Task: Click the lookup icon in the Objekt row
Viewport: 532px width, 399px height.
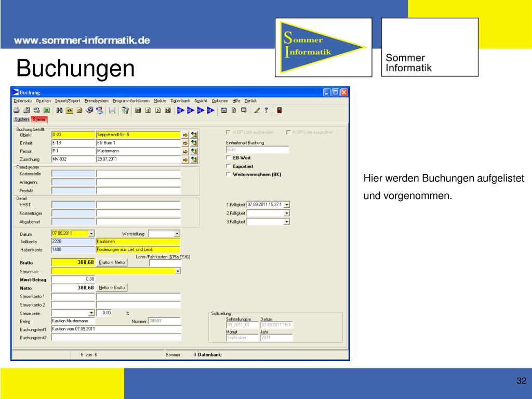Action: (x=194, y=135)
